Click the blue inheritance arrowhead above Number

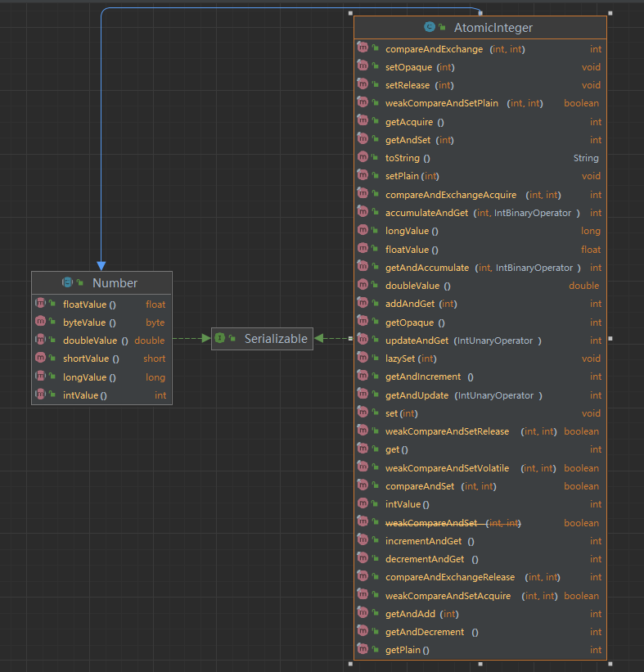101,265
